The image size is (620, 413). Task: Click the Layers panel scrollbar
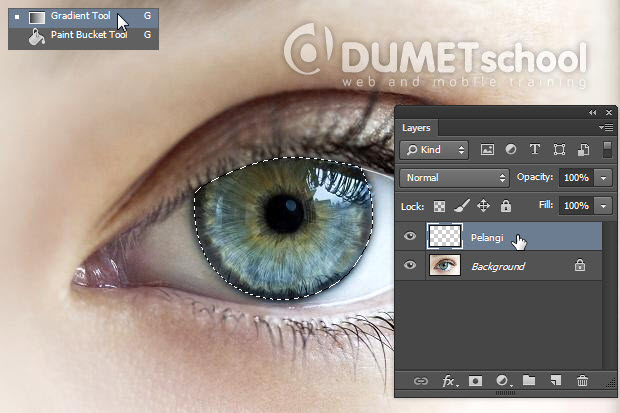pyautogui.click(x=608, y=297)
